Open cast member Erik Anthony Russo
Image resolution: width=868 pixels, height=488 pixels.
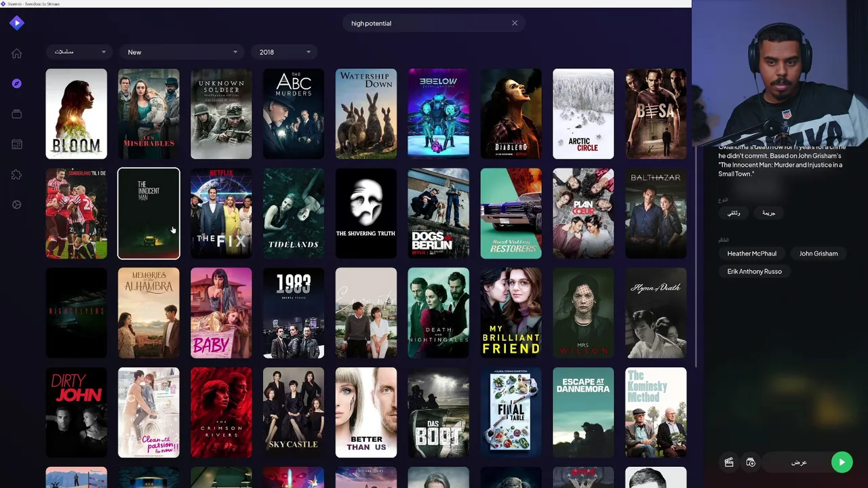click(x=754, y=271)
